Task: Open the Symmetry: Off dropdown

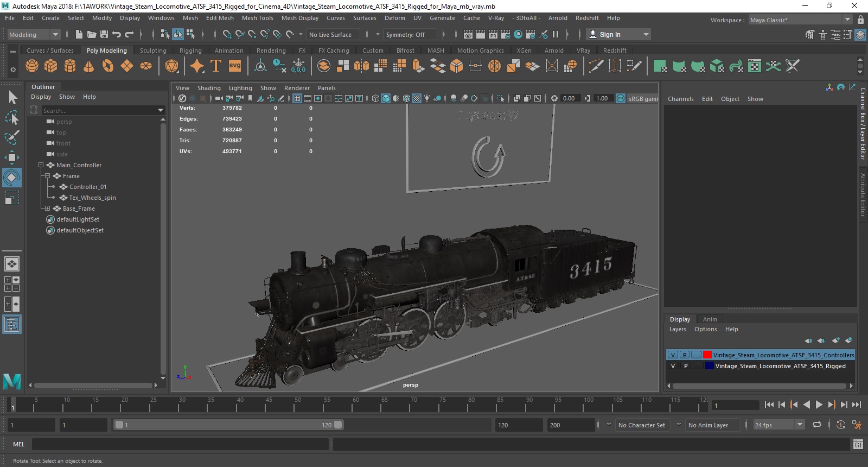Action: coord(410,34)
